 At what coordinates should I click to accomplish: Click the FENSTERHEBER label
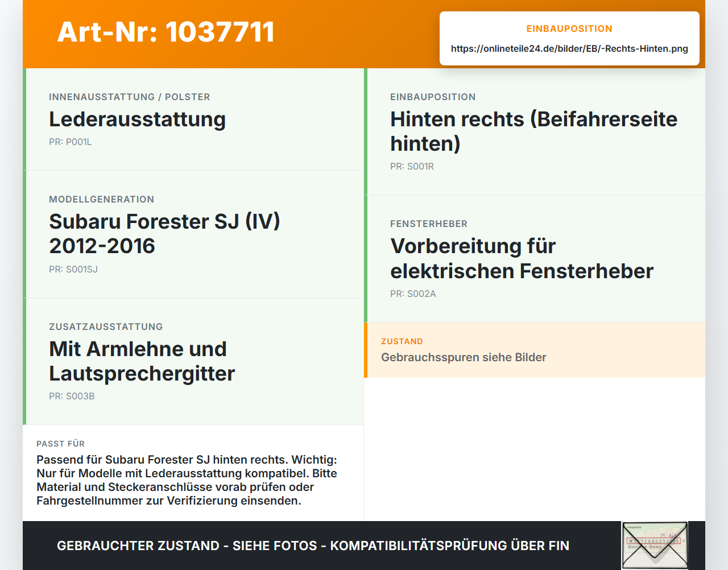pos(429,224)
